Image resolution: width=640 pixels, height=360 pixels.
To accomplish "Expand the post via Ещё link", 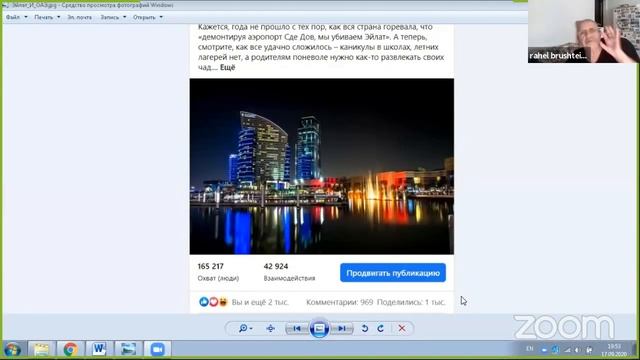I will [x=227, y=67].
